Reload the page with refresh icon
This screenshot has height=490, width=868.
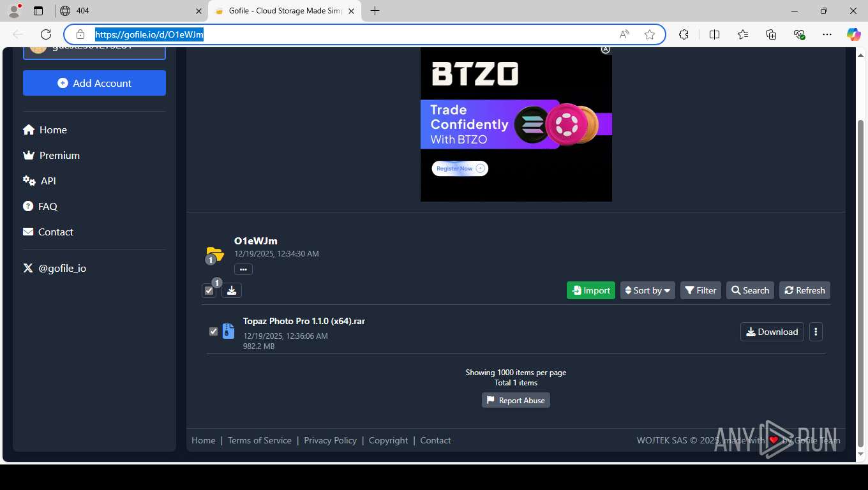pyautogui.click(x=46, y=34)
